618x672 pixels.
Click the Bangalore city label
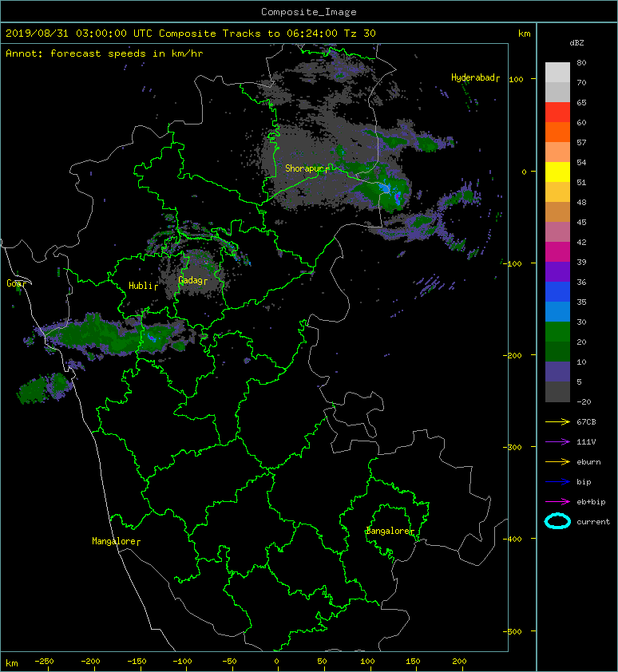coord(388,531)
